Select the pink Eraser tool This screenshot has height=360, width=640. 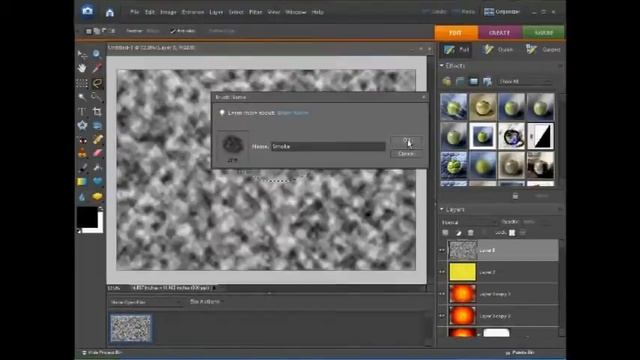(x=97, y=154)
